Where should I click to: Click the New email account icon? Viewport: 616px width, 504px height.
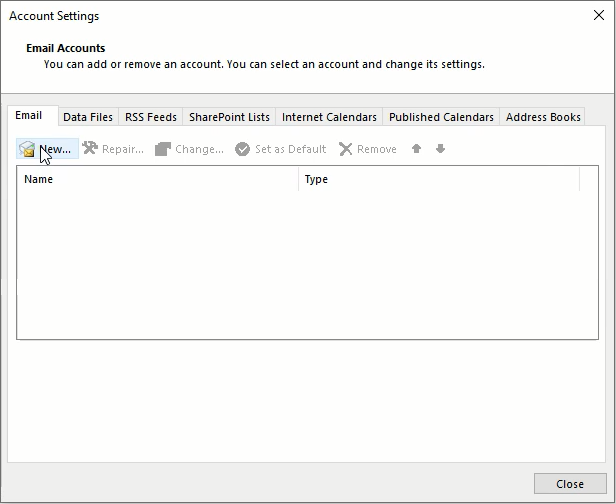click(x=28, y=149)
